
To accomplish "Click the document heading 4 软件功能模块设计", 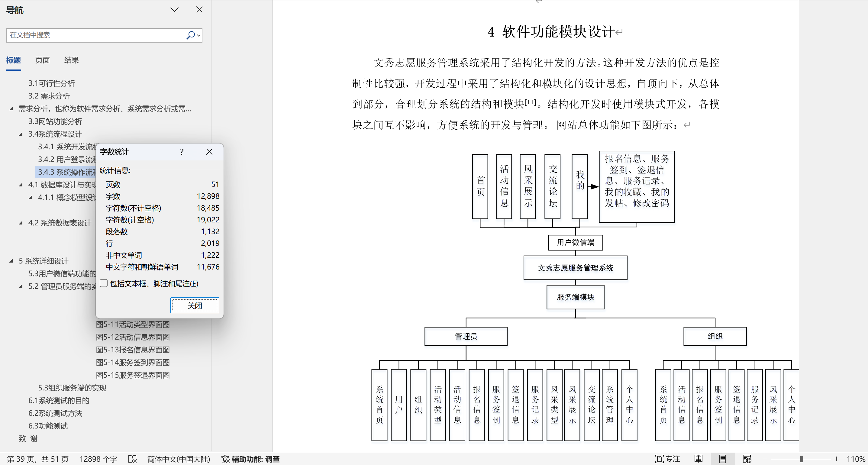I will [x=551, y=32].
